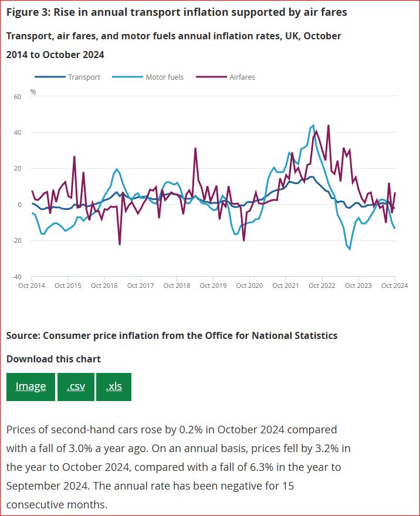Click the -40 y-axis value
This screenshot has width=420, height=516.
tap(17, 277)
